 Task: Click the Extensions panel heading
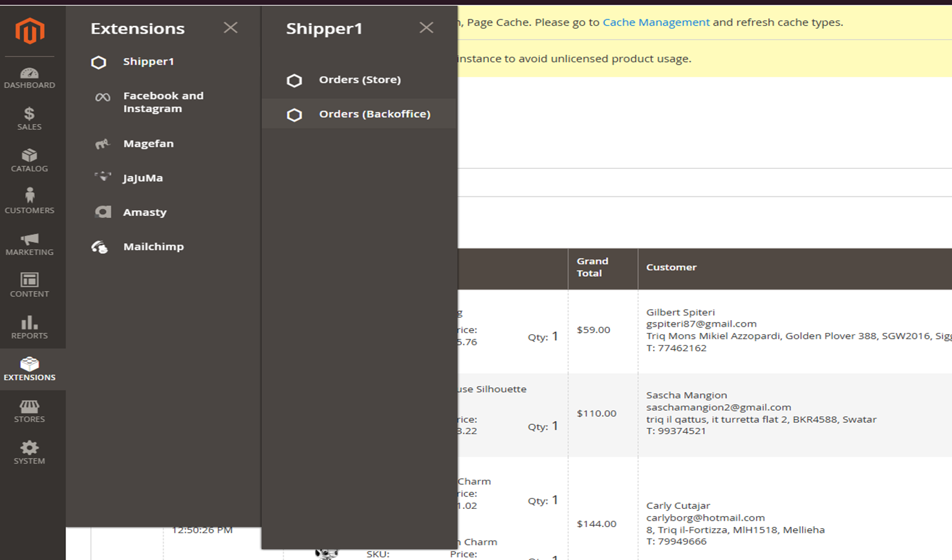click(x=138, y=28)
